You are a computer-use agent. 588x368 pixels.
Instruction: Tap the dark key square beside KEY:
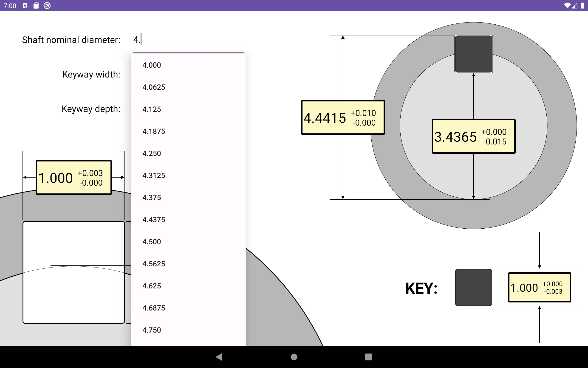[474, 287]
